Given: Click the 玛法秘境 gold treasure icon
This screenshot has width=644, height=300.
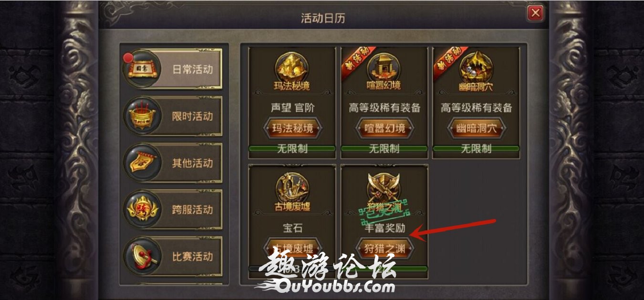Looking at the screenshot, I should tap(291, 69).
